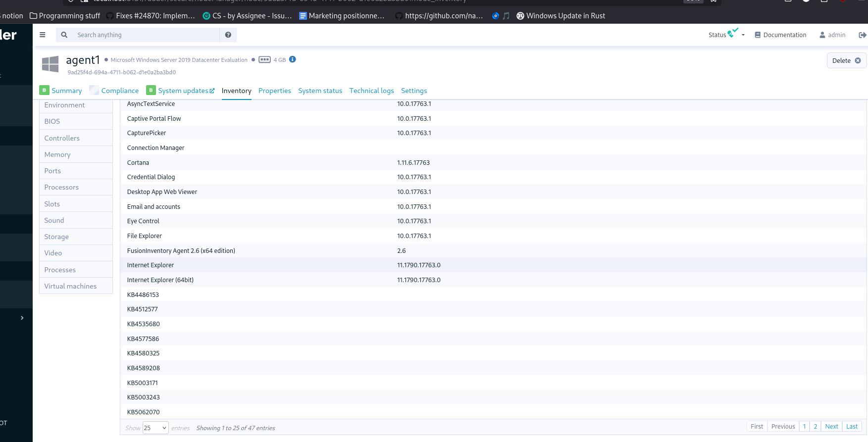
Task: Click the Connection Manager row
Action: coord(493,147)
